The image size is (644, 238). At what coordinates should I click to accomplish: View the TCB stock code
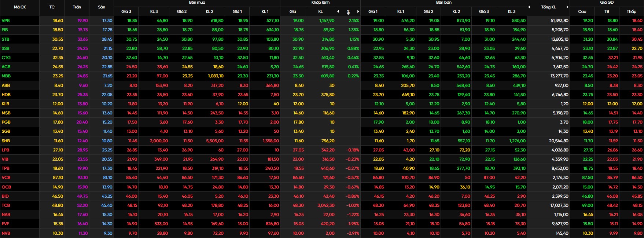[5, 205]
